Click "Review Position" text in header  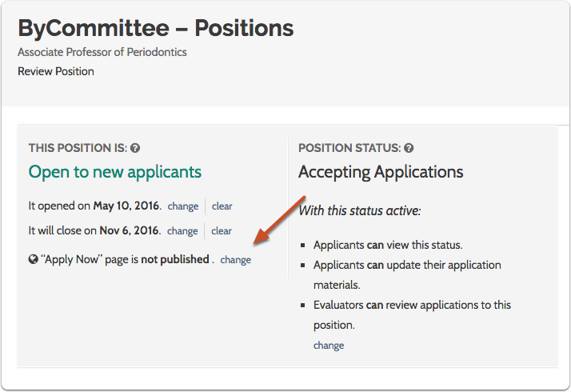[56, 71]
